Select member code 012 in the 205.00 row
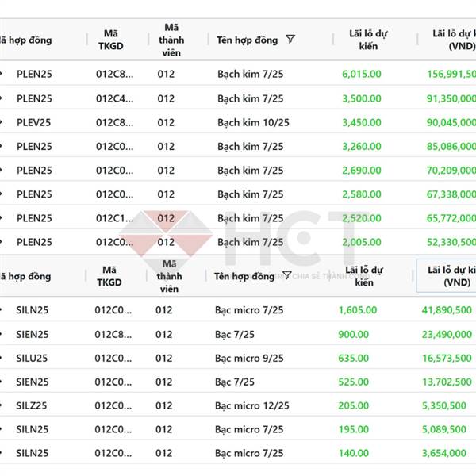The image size is (476, 476). [164, 405]
